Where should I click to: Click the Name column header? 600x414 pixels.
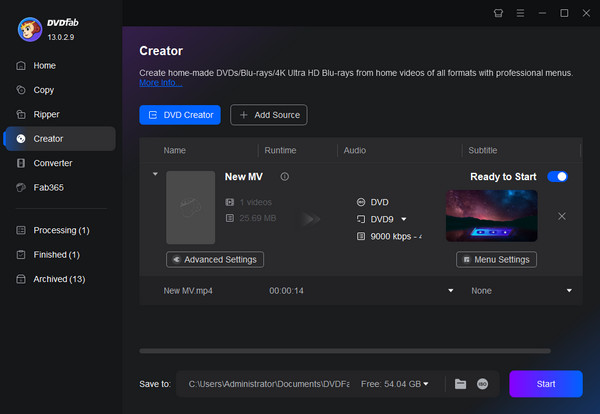pos(174,150)
